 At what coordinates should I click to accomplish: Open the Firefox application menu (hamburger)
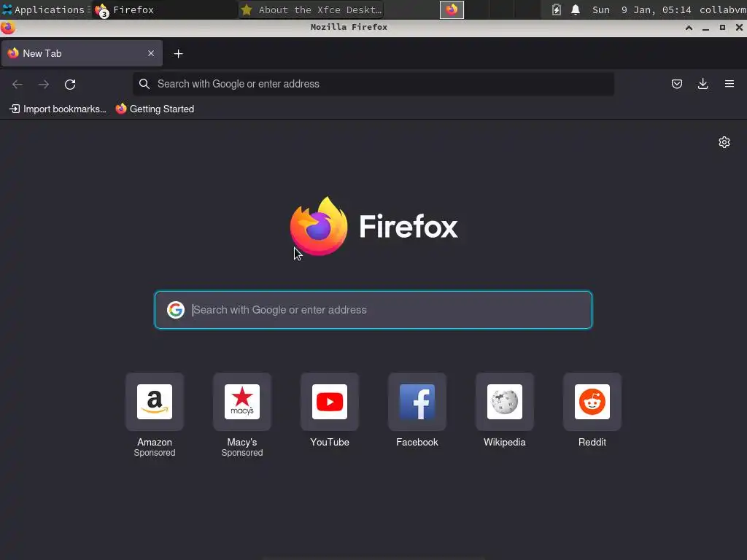click(x=729, y=84)
